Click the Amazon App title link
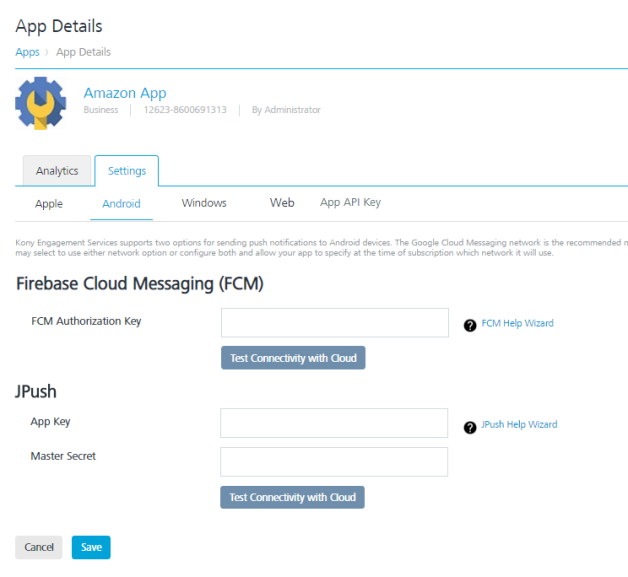Viewport: 628px width, 577px height. (125, 93)
